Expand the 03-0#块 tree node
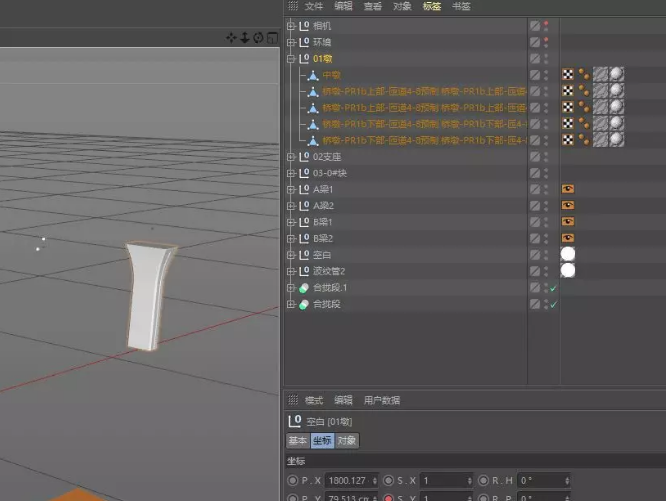This screenshot has width=666, height=501. [291, 173]
